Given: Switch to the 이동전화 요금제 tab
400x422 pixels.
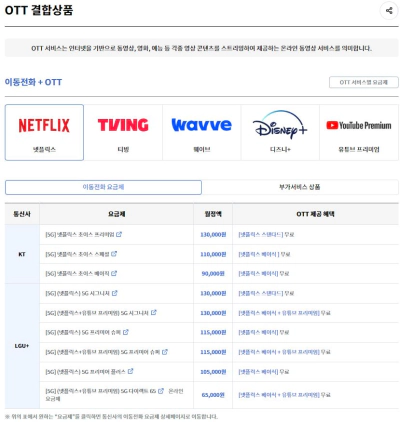Looking at the screenshot, I should (x=103, y=187).
